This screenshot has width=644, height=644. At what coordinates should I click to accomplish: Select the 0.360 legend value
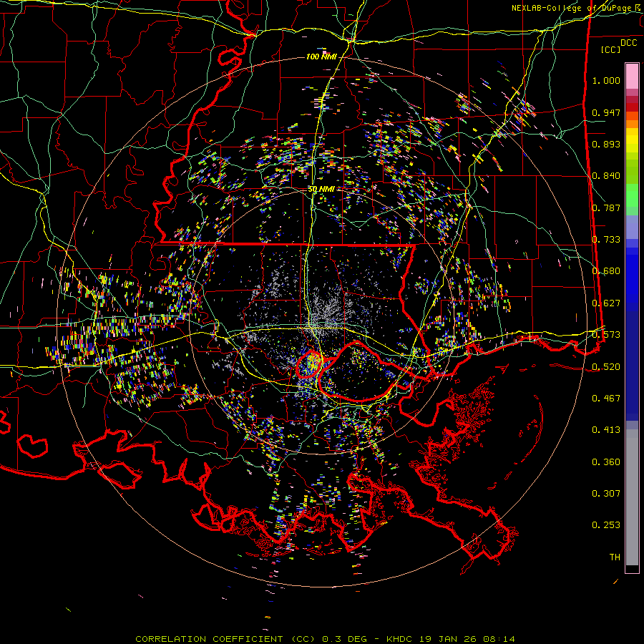click(606, 462)
